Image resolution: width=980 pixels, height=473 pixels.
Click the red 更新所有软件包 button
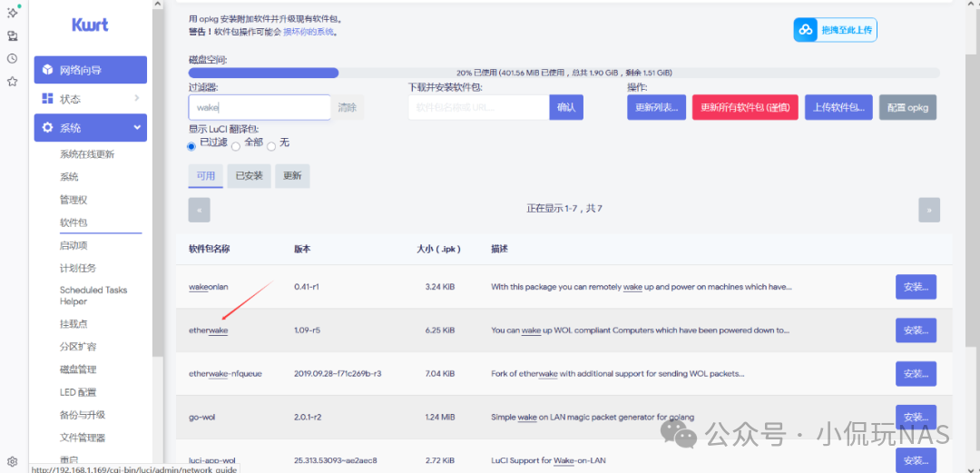(x=746, y=107)
